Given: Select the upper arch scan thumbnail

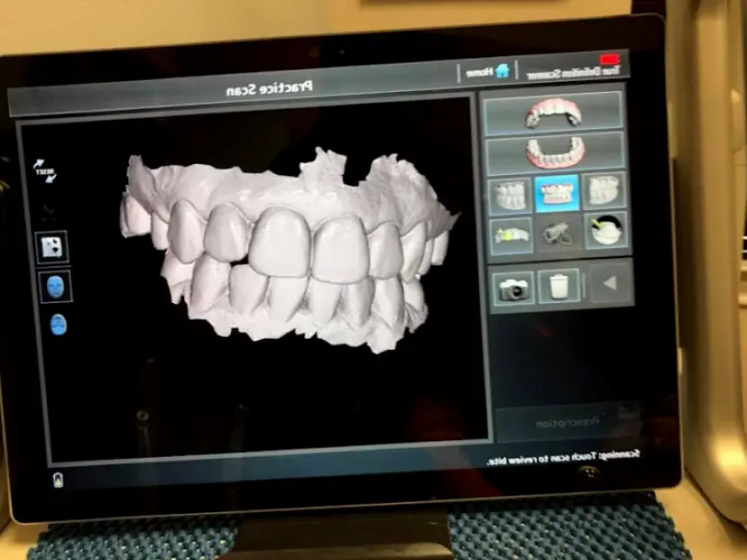Looking at the screenshot, I should 554,111.
